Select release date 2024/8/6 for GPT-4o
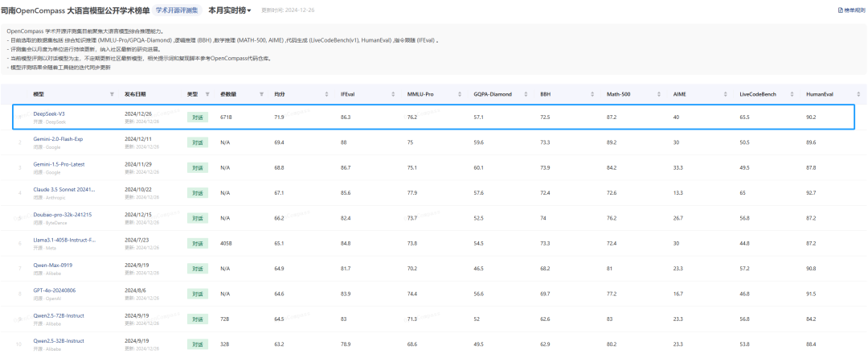This screenshot has height=354, width=868. [133, 290]
